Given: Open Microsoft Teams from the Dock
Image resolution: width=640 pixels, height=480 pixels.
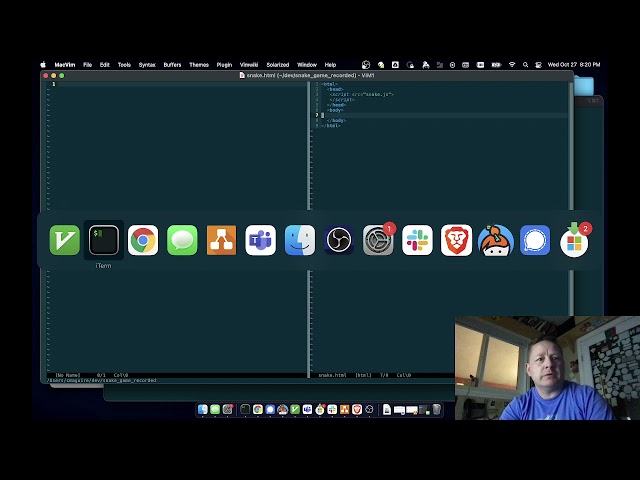Looking at the screenshot, I should (x=307, y=409).
